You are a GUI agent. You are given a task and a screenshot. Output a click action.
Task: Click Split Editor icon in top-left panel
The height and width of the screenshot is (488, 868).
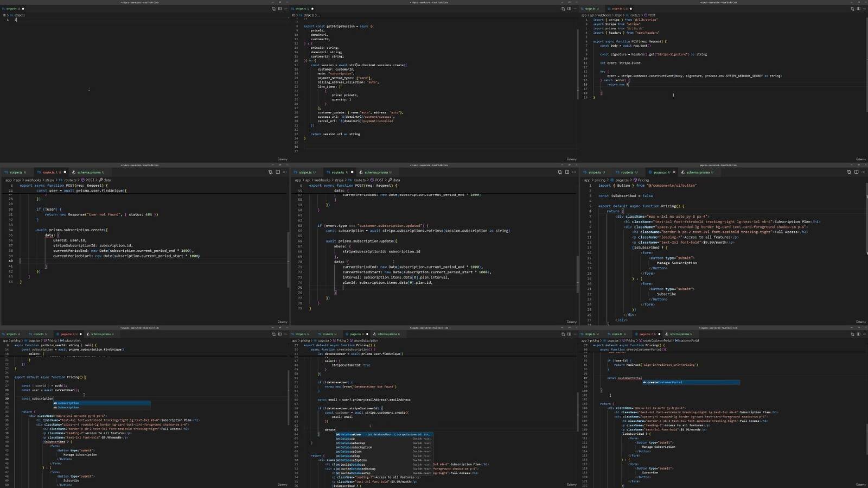pyautogui.click(x=280, y=9)
